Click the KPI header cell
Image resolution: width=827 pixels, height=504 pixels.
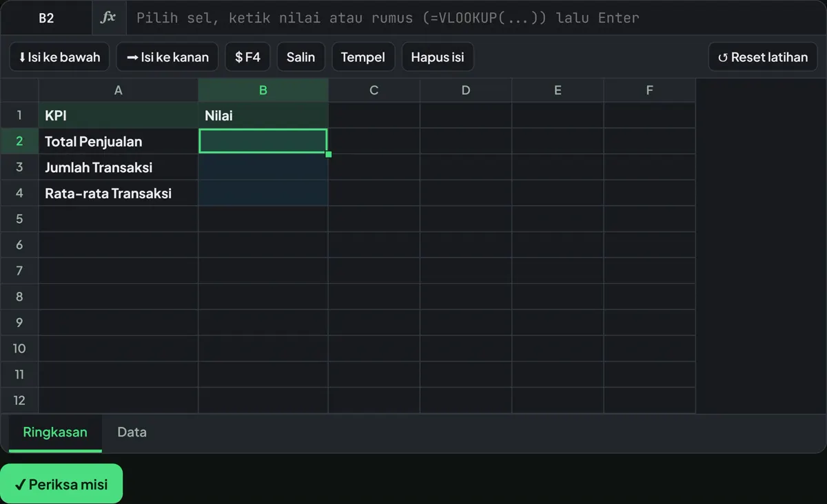119,116
